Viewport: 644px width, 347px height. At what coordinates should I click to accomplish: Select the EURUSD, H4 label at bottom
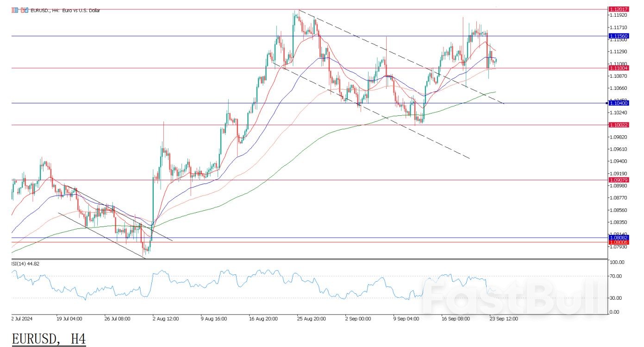pyautogui.click(x=48, y=339)
